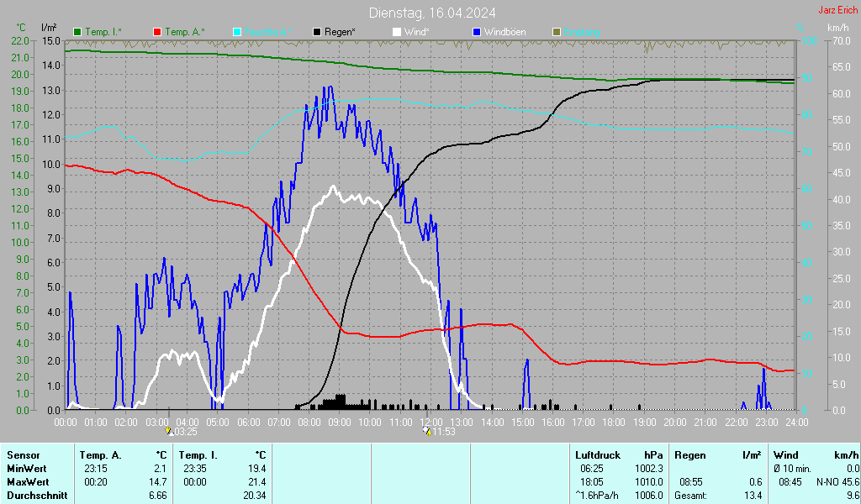Viewport: 861px width, 504px height.
Task: Select the 'Windböen' legend label
Action: point(505,32)
